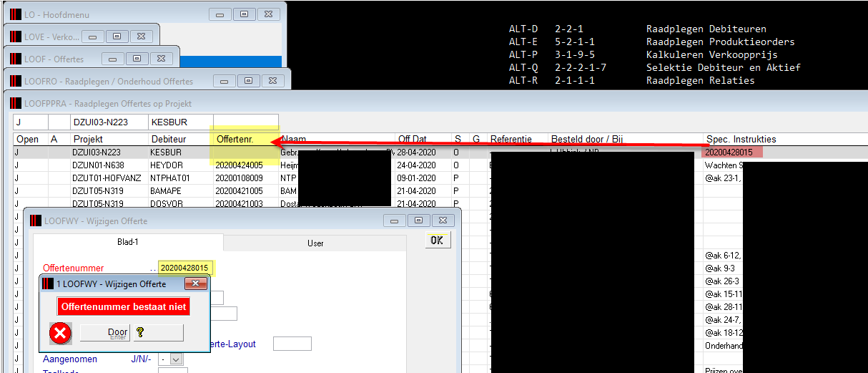Click the '@ak 6-12,' instruction cell
This screenshot has height=373, width=868.
[724, 256]
